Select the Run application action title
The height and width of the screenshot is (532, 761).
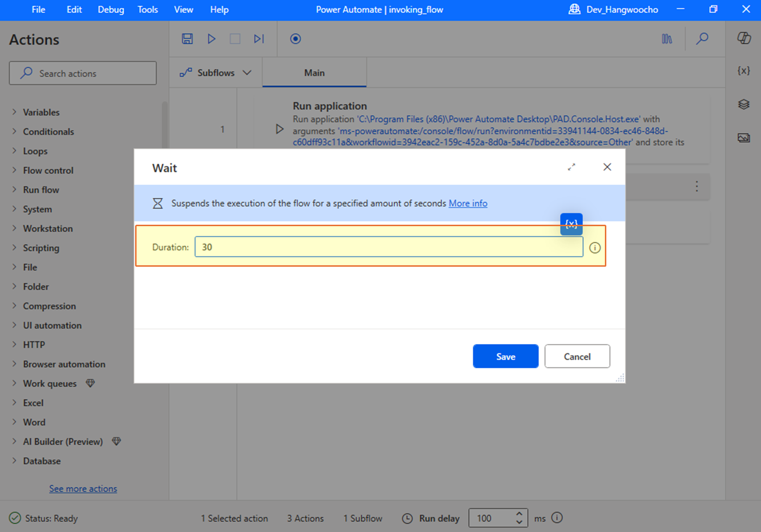[330, 106]
